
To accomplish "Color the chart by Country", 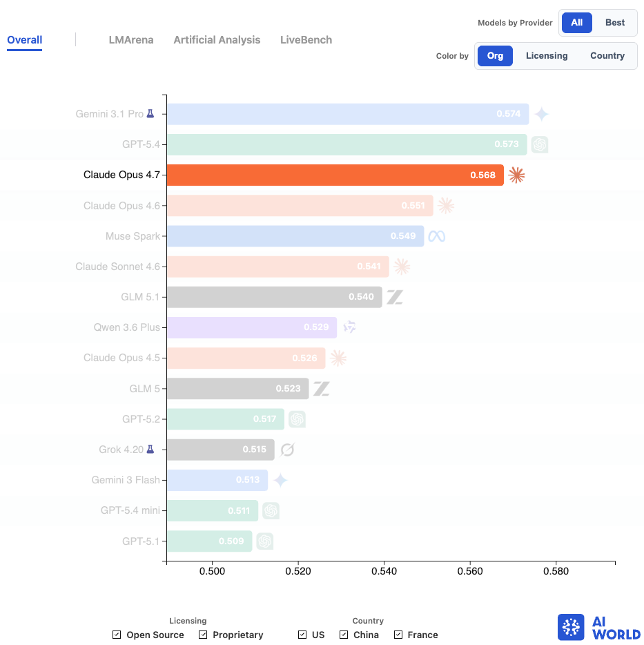I will pyautogui.click(x=607, y=56).
